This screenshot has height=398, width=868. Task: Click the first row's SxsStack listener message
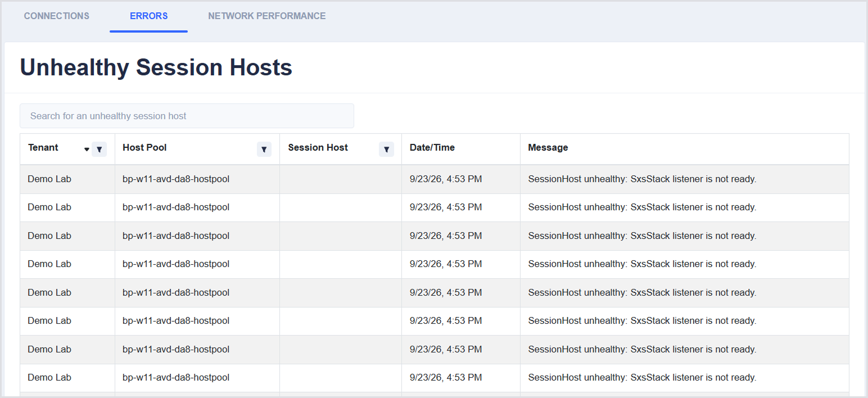(x=642, y=179)
